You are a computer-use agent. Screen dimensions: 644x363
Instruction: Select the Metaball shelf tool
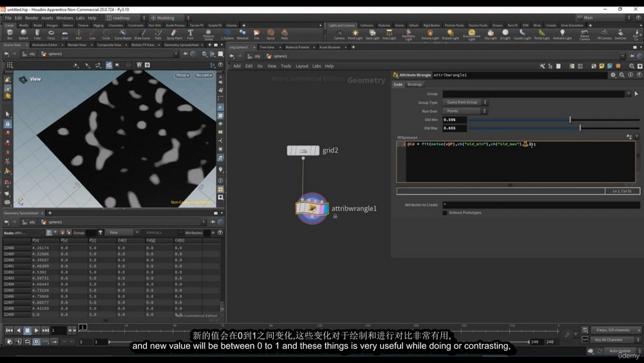(242, 34)
